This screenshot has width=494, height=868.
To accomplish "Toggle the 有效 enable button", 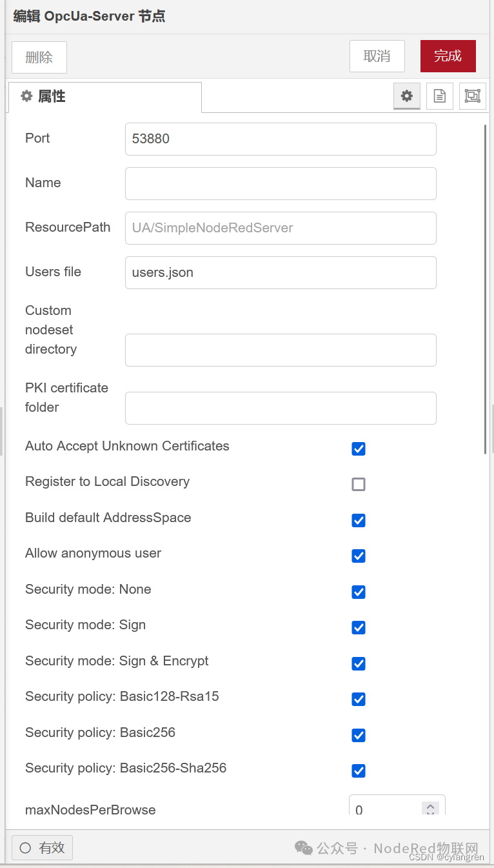I will 43,847.
